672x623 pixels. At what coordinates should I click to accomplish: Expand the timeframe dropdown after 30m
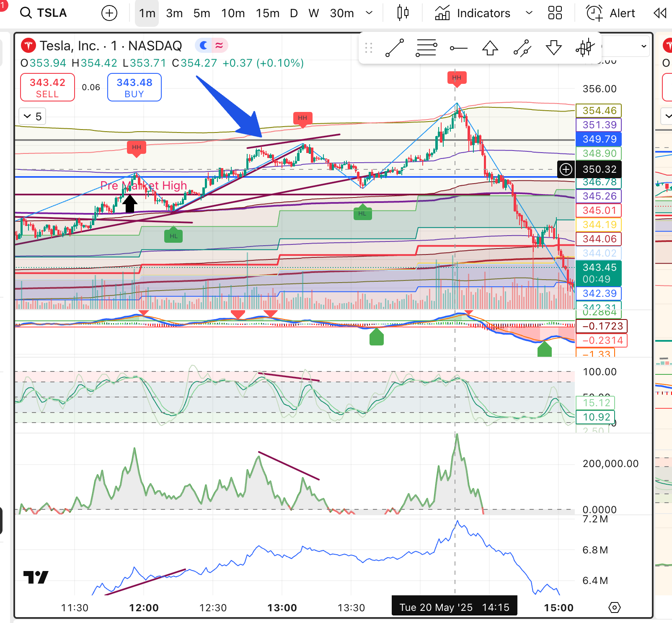click(x=369, y=13)
